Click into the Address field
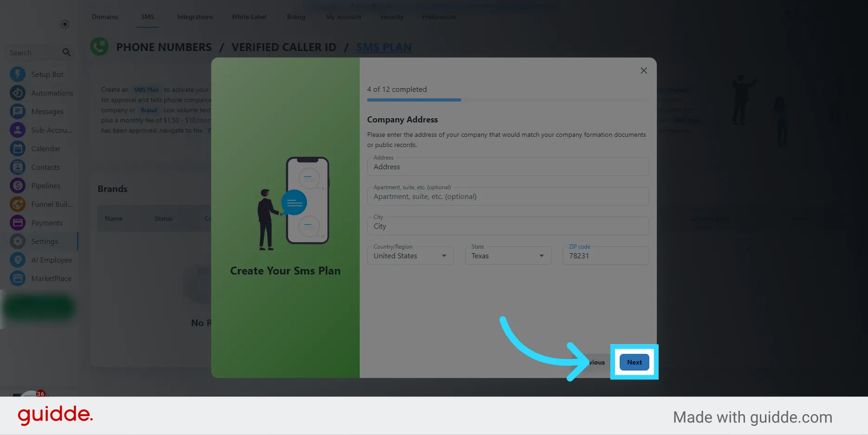The width and height of the screenshot is (868, 435). 508,166
